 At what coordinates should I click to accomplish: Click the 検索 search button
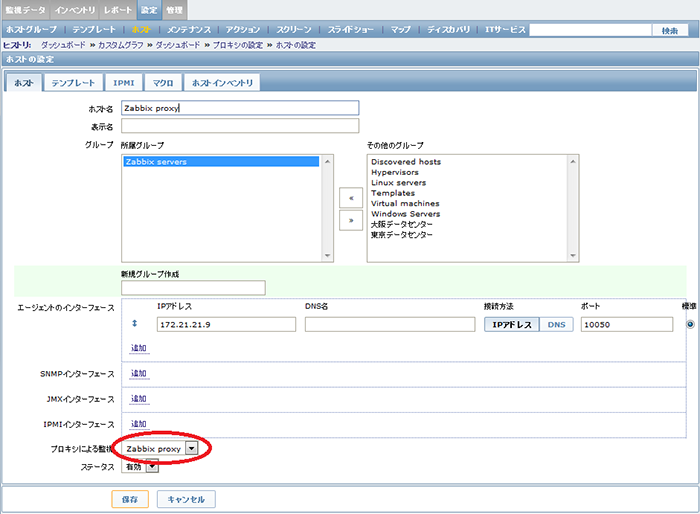coord(669,30)
